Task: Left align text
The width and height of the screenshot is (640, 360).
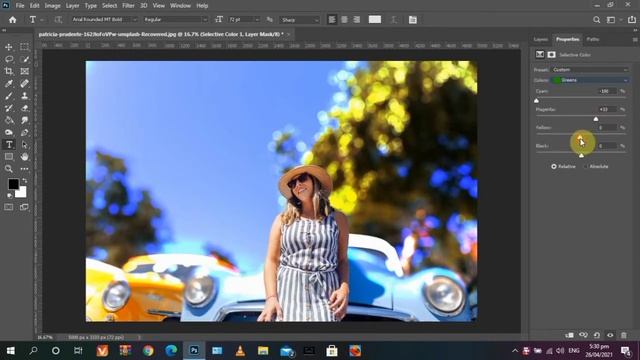Action: tap(332, 20)
